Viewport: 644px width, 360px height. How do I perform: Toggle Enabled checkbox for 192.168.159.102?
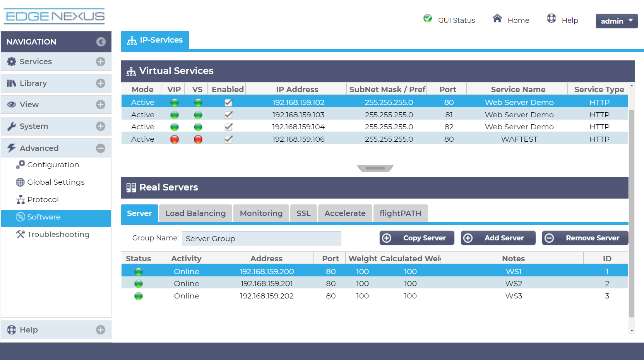(229, 103)
